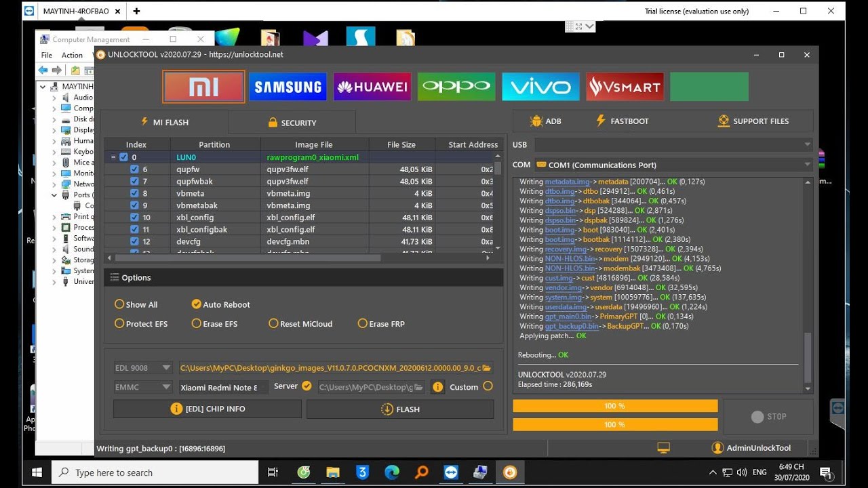Click the lower 100% progress bar
Viewport: 868px width, 488px height.
pyautogui.click(x=615, y=424)
